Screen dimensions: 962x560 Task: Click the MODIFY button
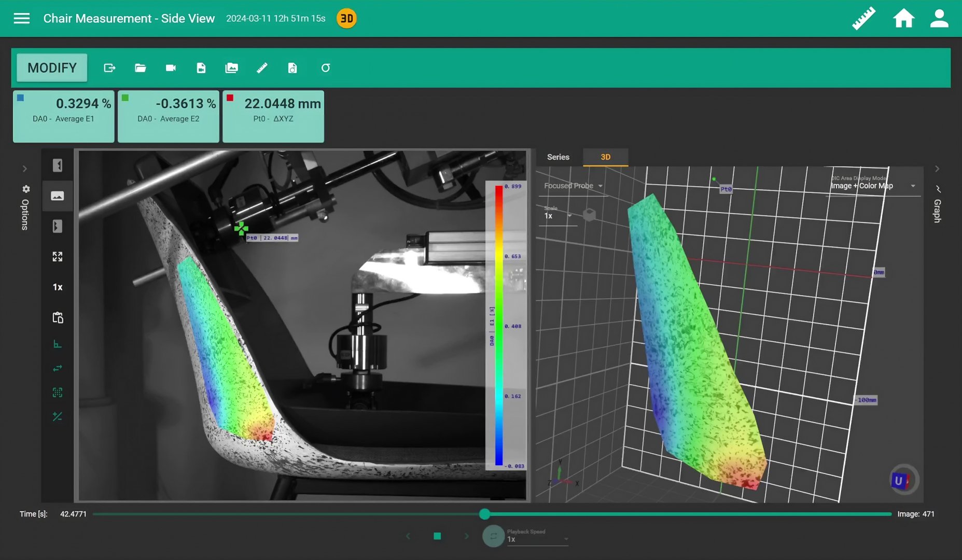pyautogui.click(x=52, y=68)
